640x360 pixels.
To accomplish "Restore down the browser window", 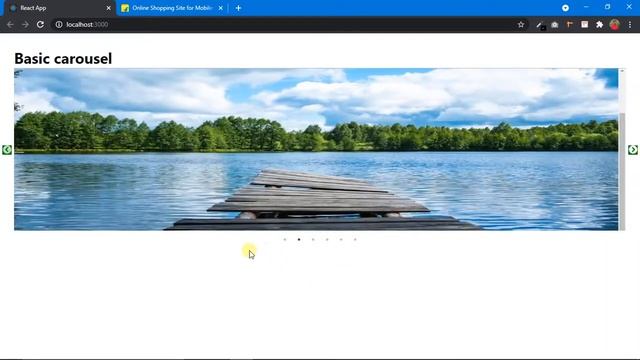I will pos(607,7).
